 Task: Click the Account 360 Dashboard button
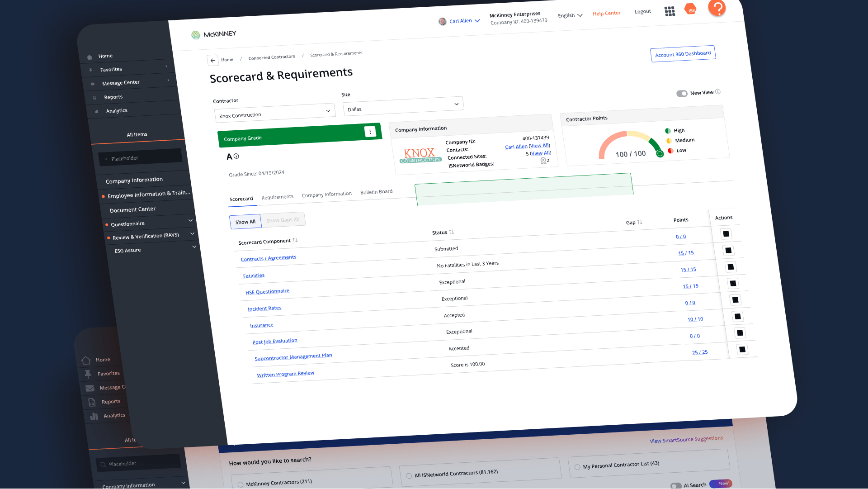click(683, 54)
